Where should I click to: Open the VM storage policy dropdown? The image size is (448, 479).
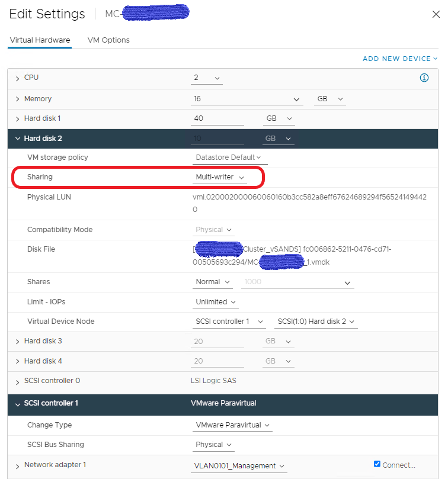230,157
